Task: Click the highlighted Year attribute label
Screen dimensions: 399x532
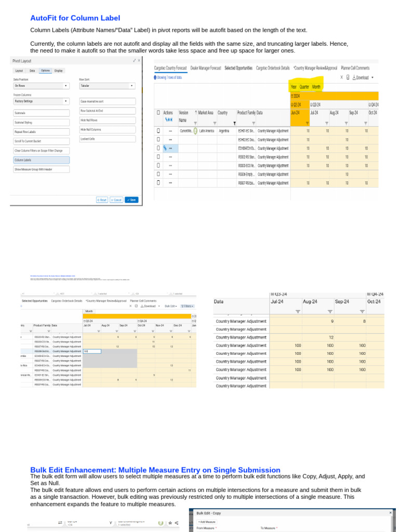Action: point(294,87)
